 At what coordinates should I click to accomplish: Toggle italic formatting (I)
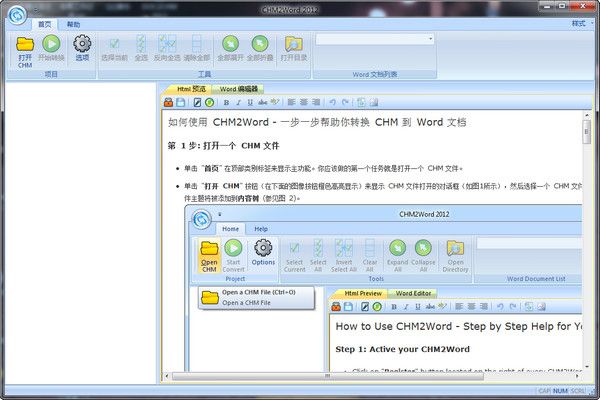[x=238, y=103]
